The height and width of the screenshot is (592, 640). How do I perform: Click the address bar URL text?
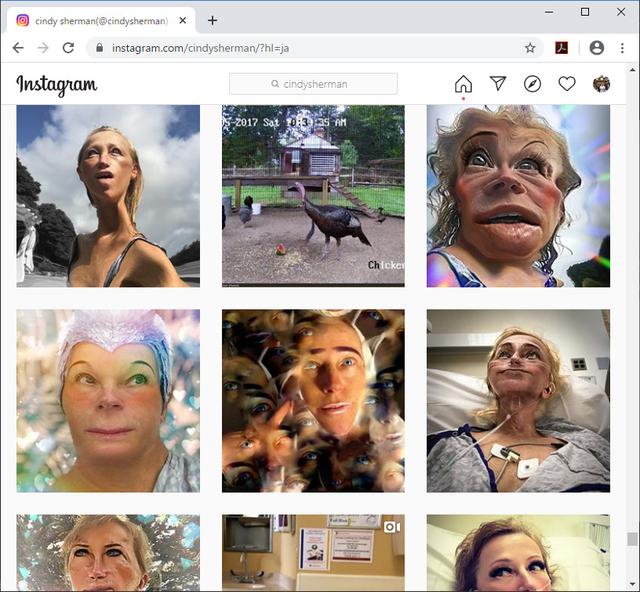click(200, 48)
